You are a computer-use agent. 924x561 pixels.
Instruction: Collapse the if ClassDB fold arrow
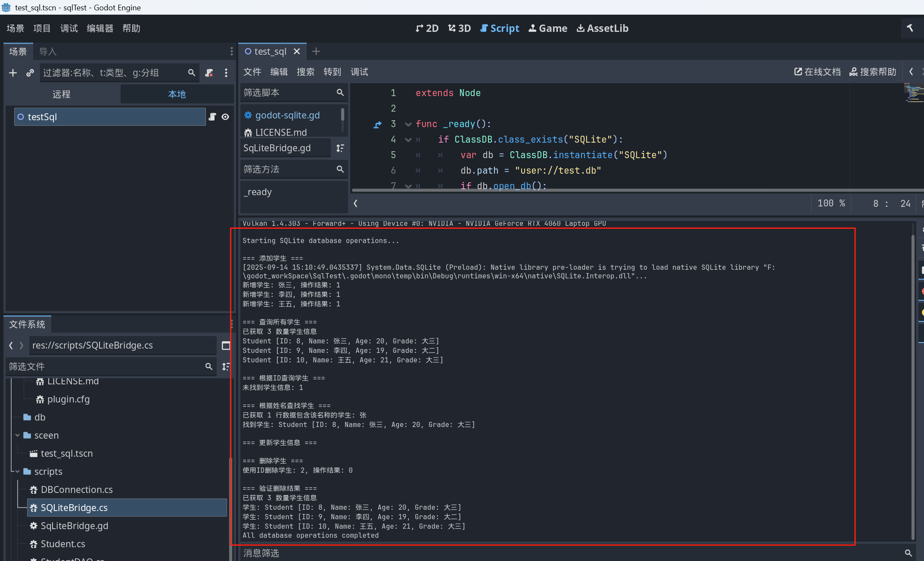pyautogui.click(x=408, y=140)
